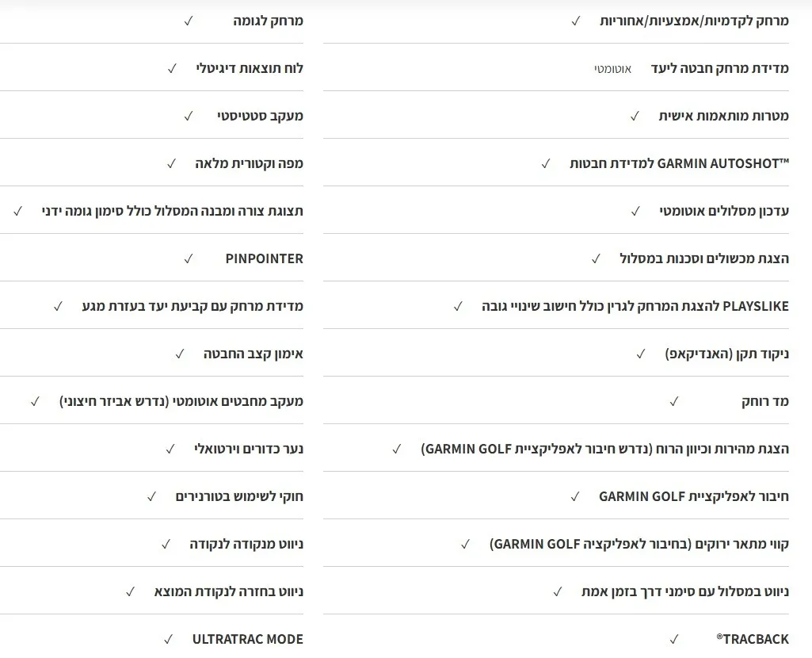Click the checkmark next to PINPOINTER
812x658 pixels.
pyautogui.click(x=188, y=258)
